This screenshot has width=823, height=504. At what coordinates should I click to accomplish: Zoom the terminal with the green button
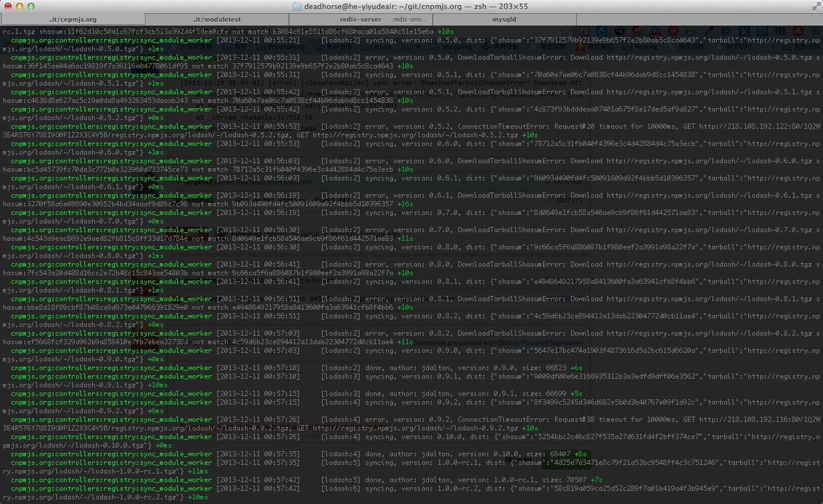pyautogui.click(x=31, y=6)
